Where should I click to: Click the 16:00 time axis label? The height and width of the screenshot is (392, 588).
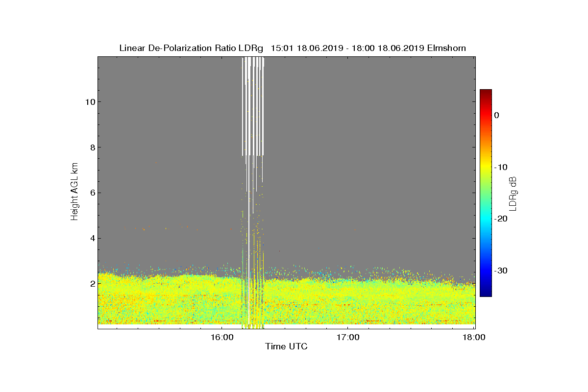click(x=222, y=337)
